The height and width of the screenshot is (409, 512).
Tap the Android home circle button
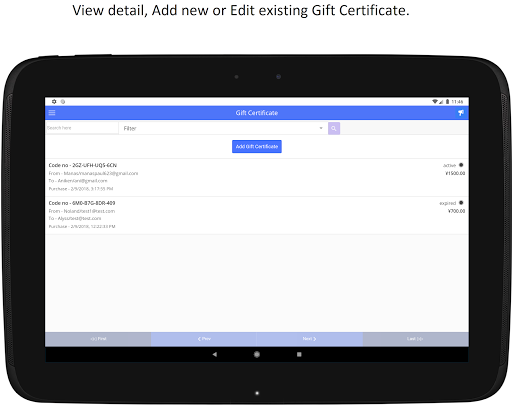pos(257,354)
